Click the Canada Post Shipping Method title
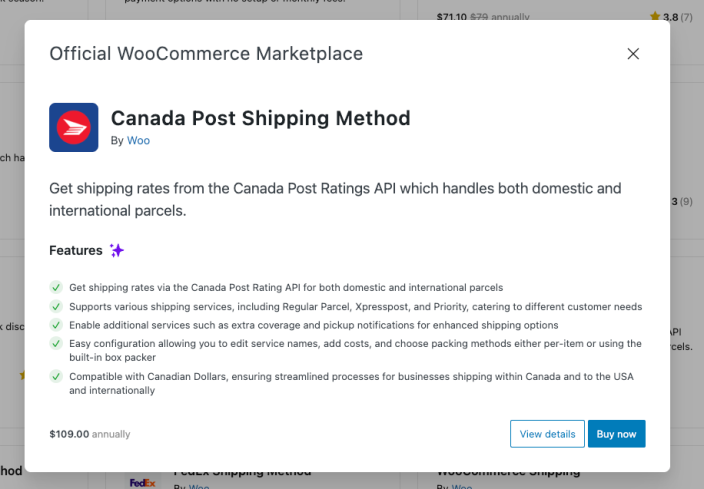This screenshot has height=489, width=704. click(260, 118)
